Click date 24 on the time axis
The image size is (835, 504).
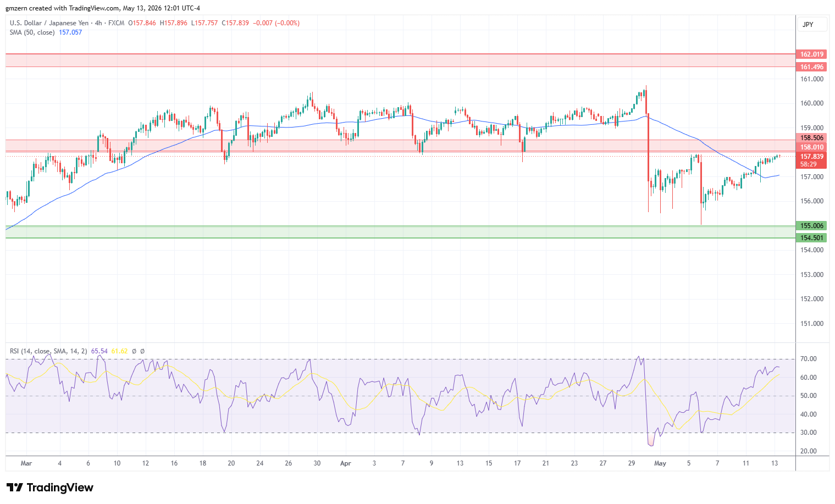pos(260,463)
